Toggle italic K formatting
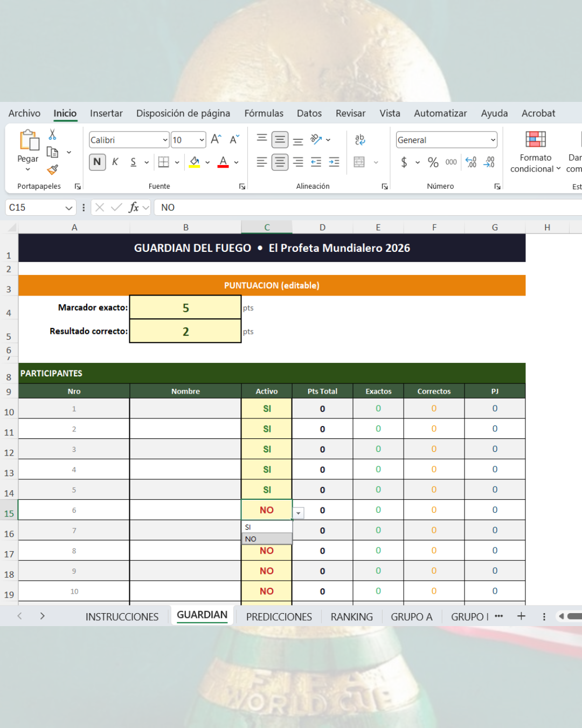This screenshot has width=582, height=728. point(115,162)
